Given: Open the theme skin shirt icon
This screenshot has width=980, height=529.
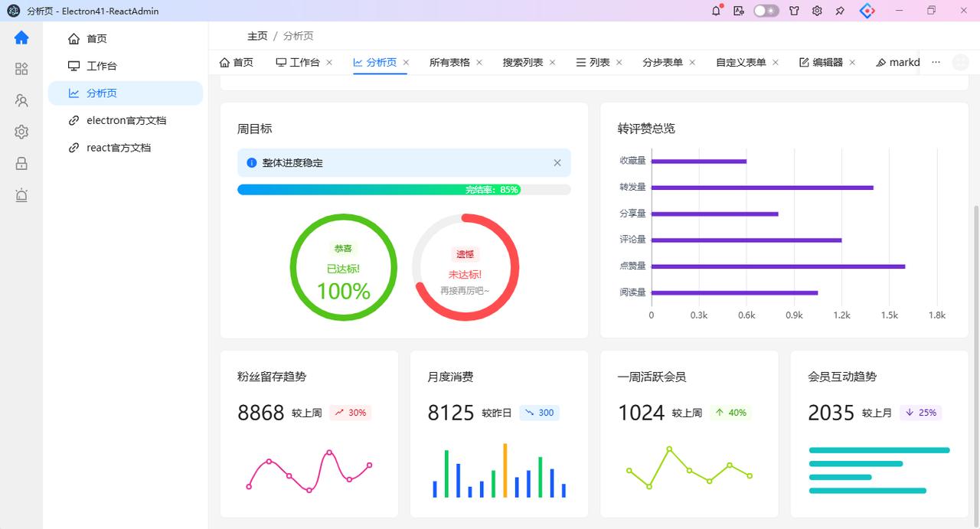Looking at the screenshot, I should tap(794, 11).
